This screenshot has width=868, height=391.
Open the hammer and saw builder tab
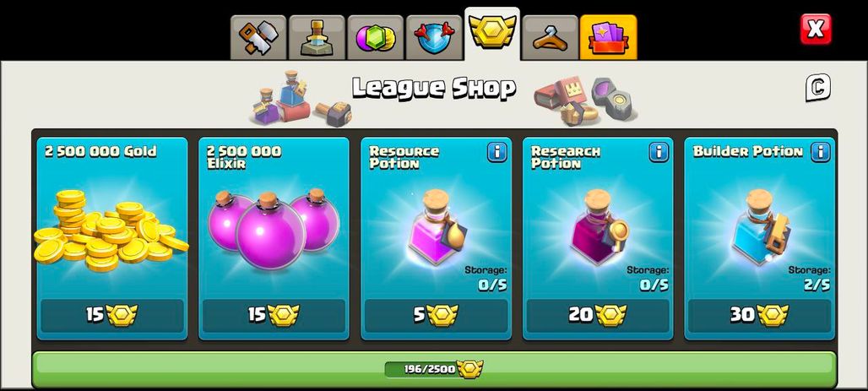(x=258, y=38)
